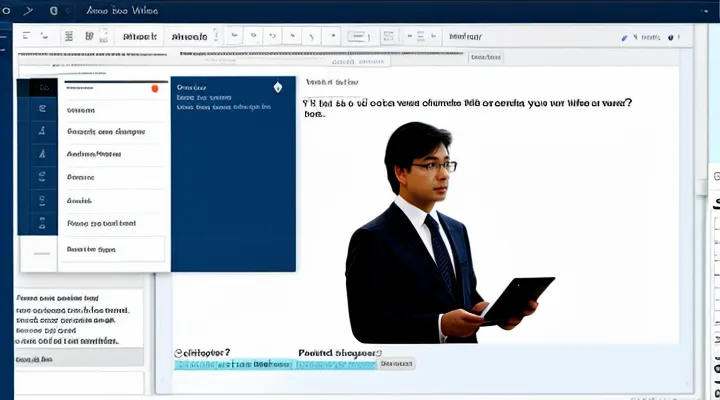Click the diamond icon on the blue panel

[277, 88]
